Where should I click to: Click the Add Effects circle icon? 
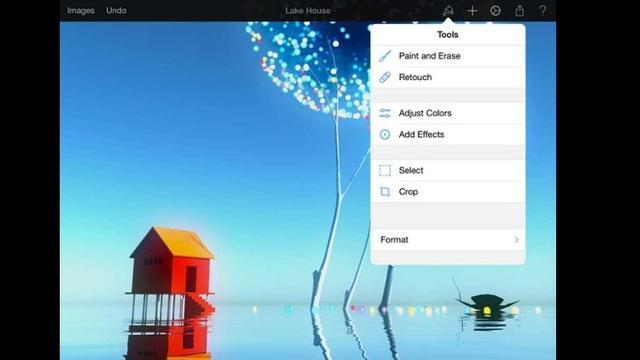(x=385, y=134)
